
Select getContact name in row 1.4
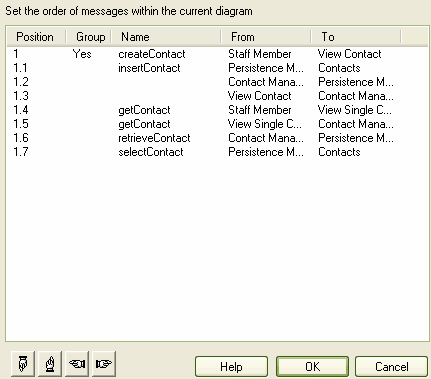tap(144, 110)
